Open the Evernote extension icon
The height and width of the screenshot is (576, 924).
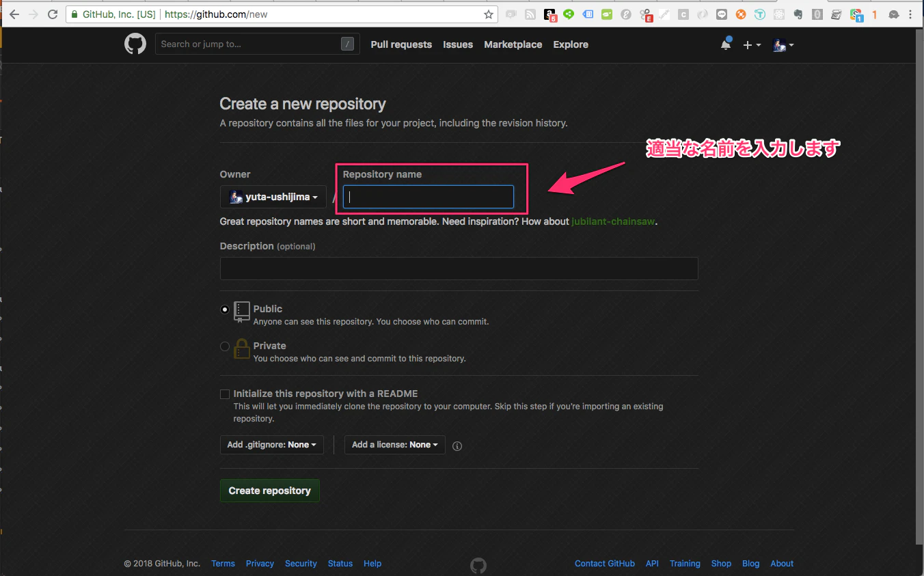tap(798, 13)
